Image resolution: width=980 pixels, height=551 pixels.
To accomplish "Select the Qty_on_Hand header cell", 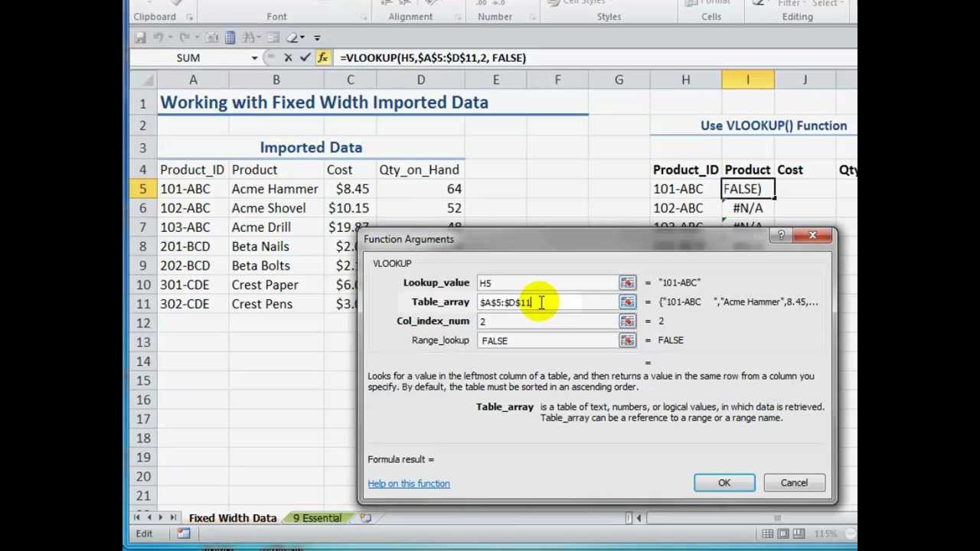I will [420, 170].
